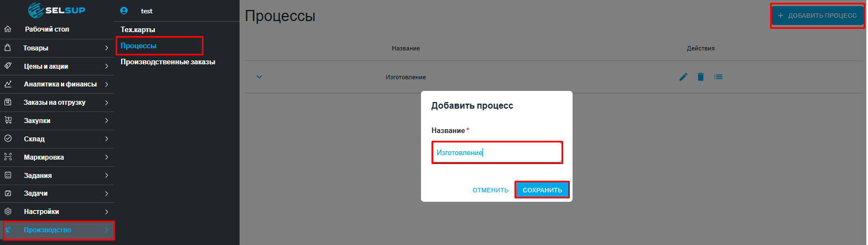Click the Добавить процесс button
868x245 pixels.
point(817,16)
